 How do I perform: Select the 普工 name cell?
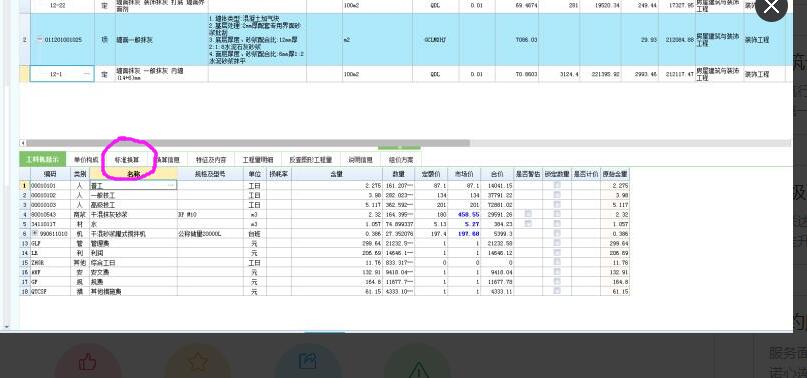tap(133, 185)
